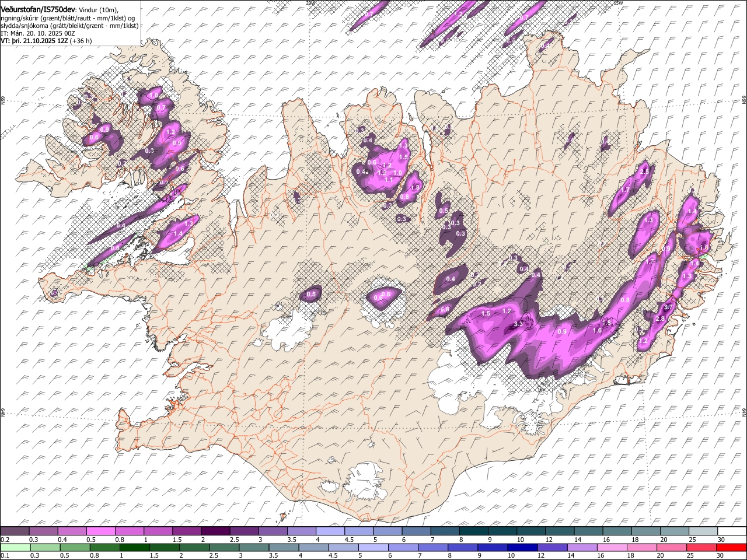
Task: Click the 20W longitude label at top
Action: [310, 3]
